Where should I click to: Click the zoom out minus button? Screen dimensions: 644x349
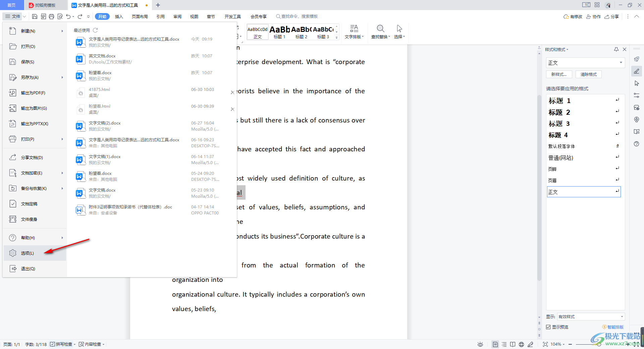click(x=570, y=344)
